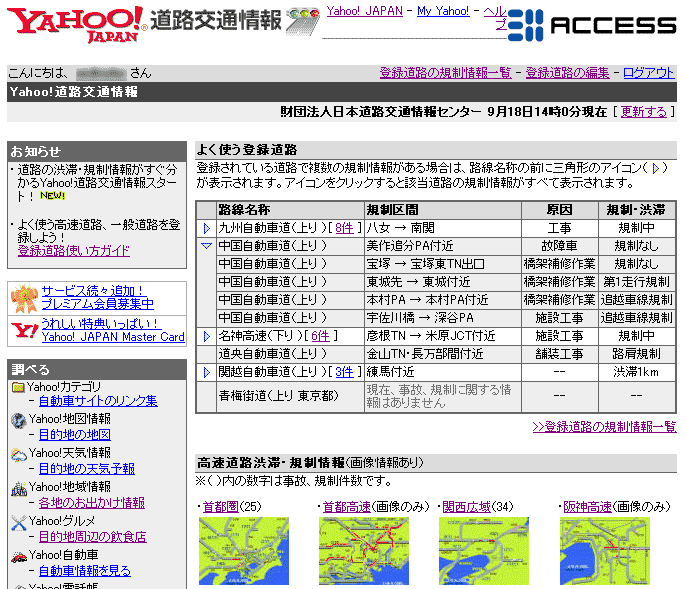Open the 自動車サイトのリンク集 link

pos(98,401)
